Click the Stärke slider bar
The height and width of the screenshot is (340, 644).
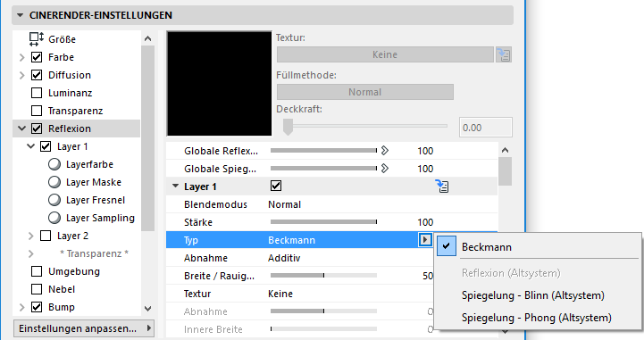click(323, 222)
